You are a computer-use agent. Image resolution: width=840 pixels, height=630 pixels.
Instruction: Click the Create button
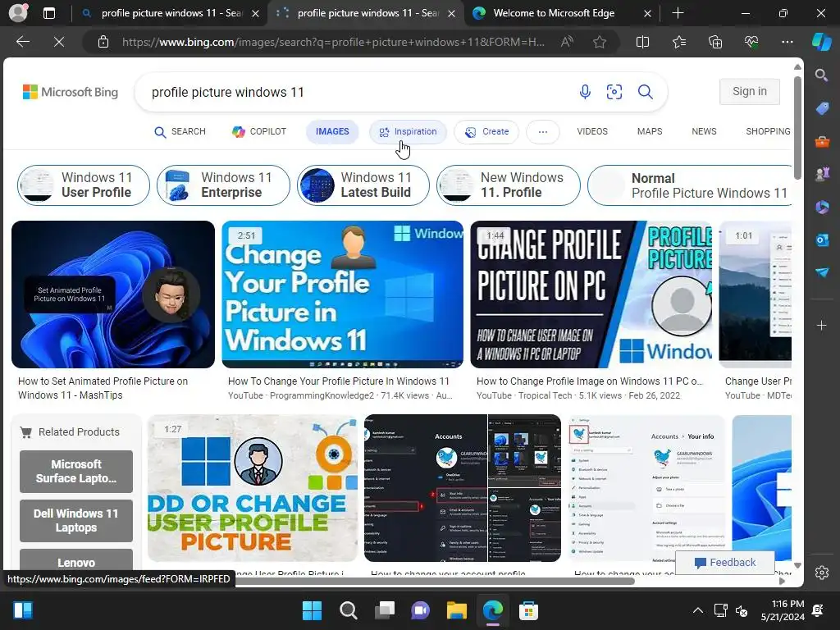486,132
